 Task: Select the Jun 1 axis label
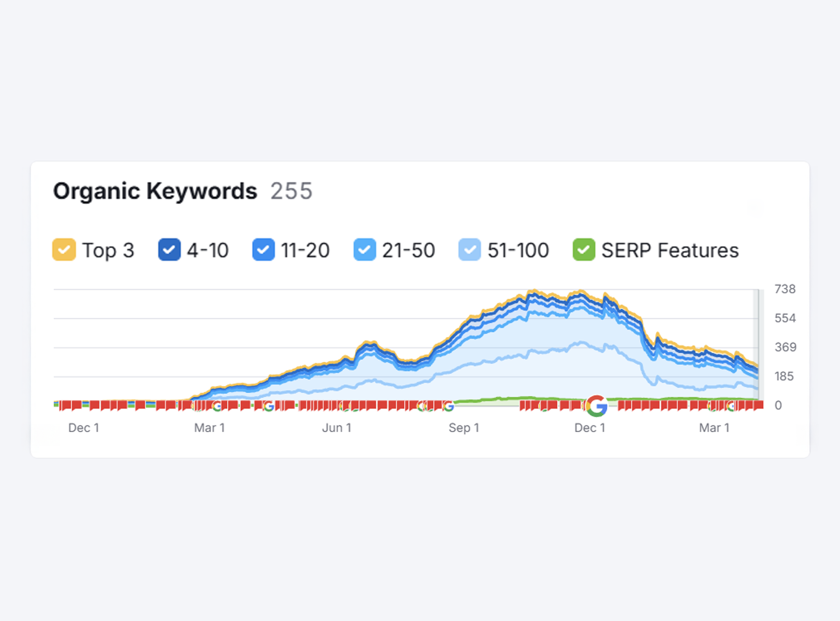336,428
